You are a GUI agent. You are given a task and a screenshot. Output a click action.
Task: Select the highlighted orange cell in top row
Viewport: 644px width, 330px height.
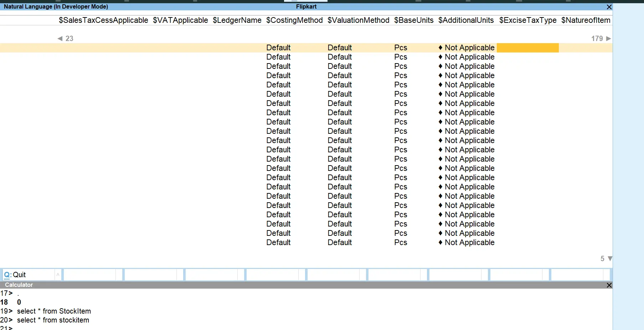pos(528,47)
